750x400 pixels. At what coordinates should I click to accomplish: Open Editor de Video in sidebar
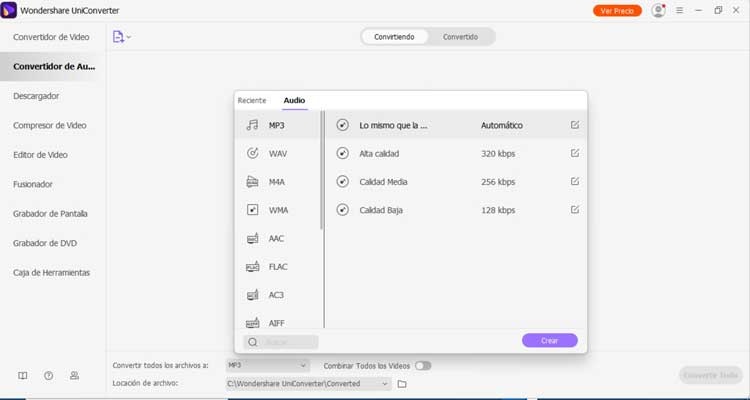click(40, 155)
